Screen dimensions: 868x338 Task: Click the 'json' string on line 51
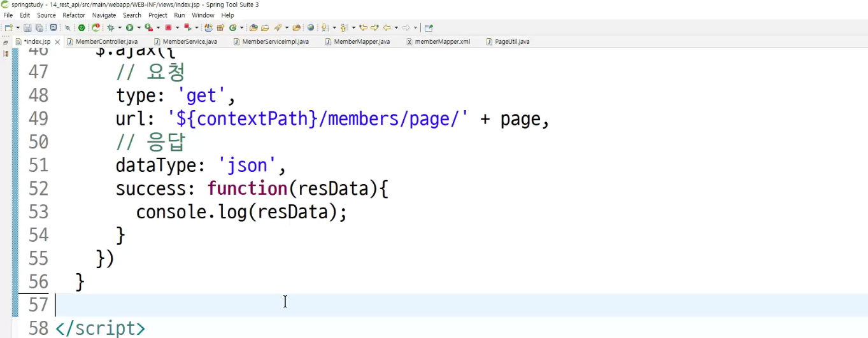pos(248,165)
